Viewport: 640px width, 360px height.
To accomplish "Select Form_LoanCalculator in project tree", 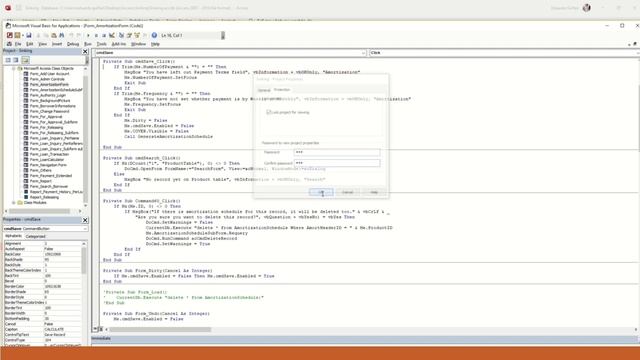I will coord(47,160).
